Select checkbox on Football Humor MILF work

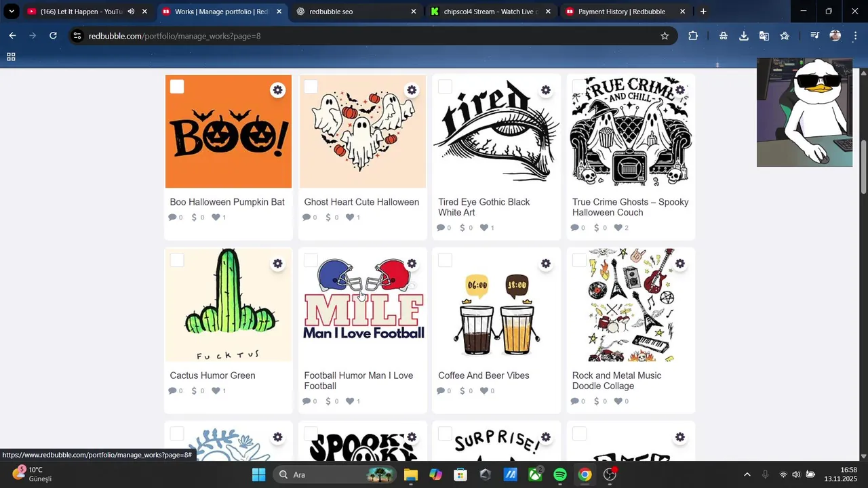point(311,260)
